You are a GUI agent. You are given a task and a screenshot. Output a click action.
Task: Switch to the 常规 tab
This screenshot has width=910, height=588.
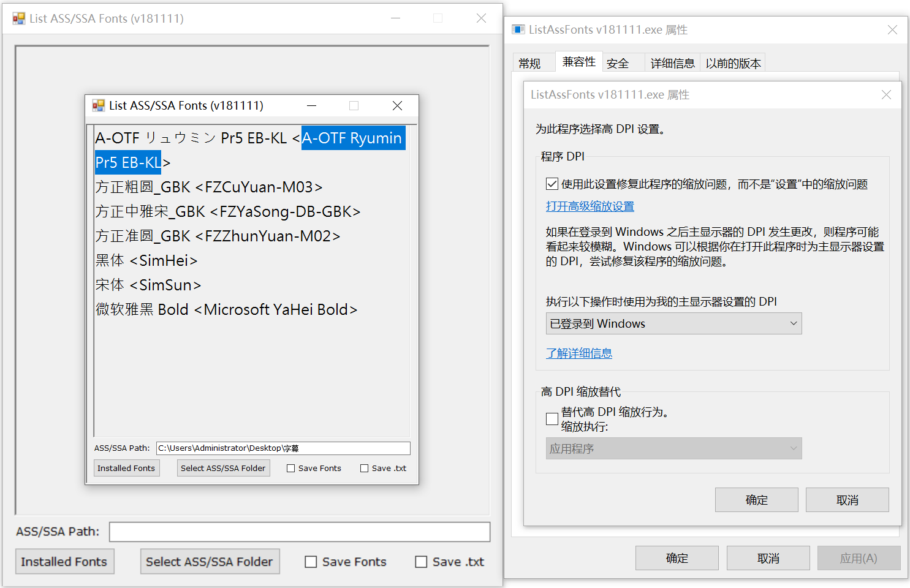coord(529,63)
